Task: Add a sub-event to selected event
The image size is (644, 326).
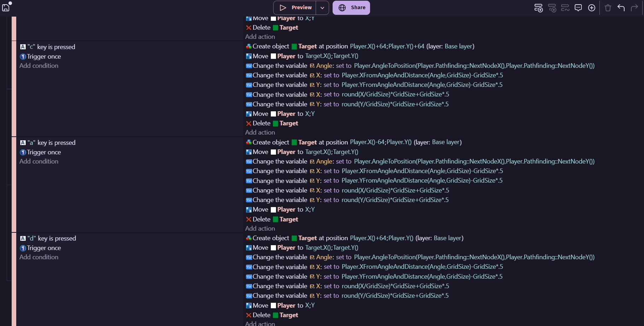Action: click(552, 8)
